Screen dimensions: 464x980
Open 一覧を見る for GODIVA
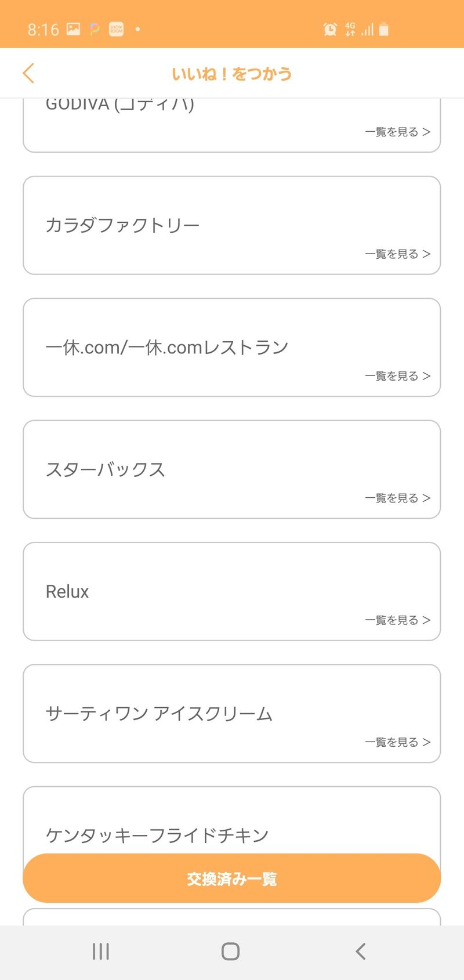(397, 132)
